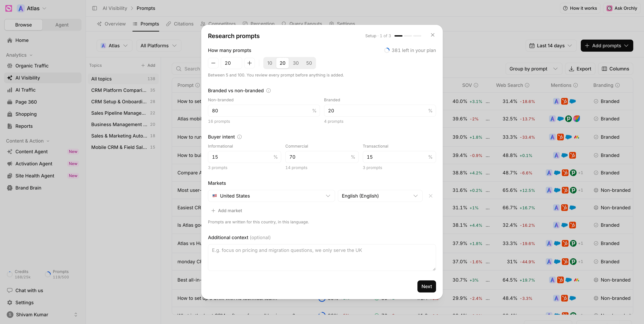
Task: Click info icon next to Branding column
Action: pos(618,85)
